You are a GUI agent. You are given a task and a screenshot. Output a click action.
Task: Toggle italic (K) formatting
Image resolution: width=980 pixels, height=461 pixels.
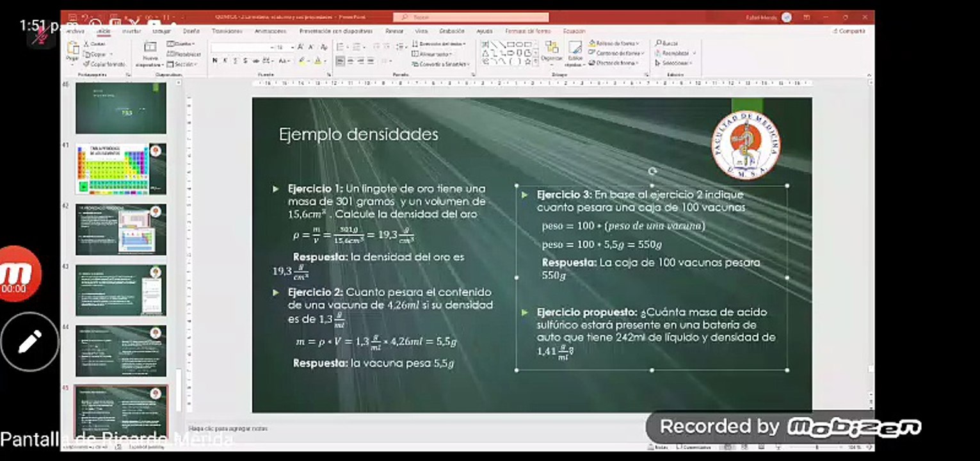point(225,61)
